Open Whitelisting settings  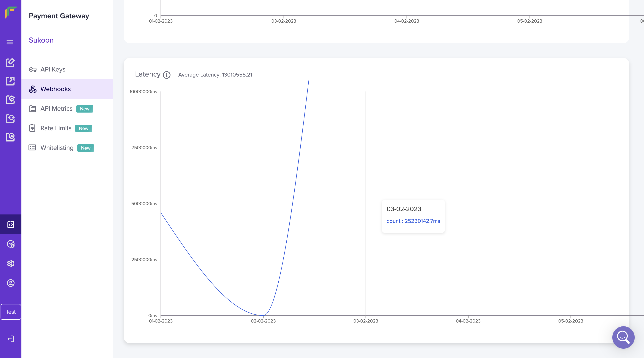(x=57, y=148)
